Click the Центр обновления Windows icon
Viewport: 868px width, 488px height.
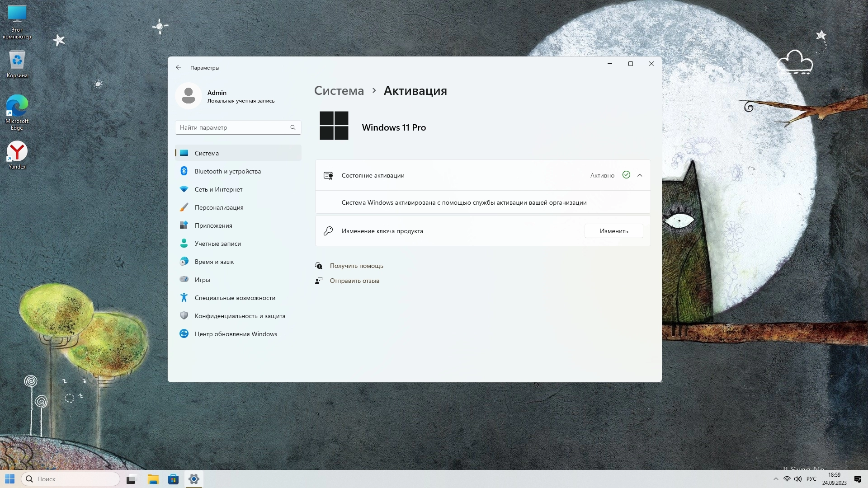184,334
